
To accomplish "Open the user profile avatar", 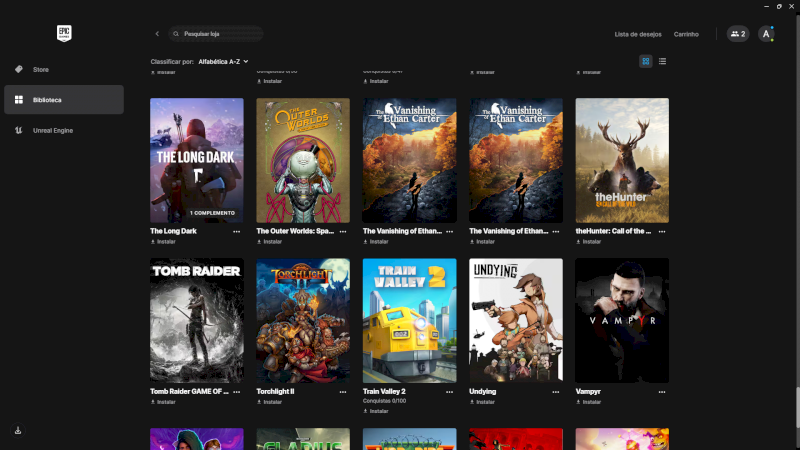I will [x=766, y=34].
